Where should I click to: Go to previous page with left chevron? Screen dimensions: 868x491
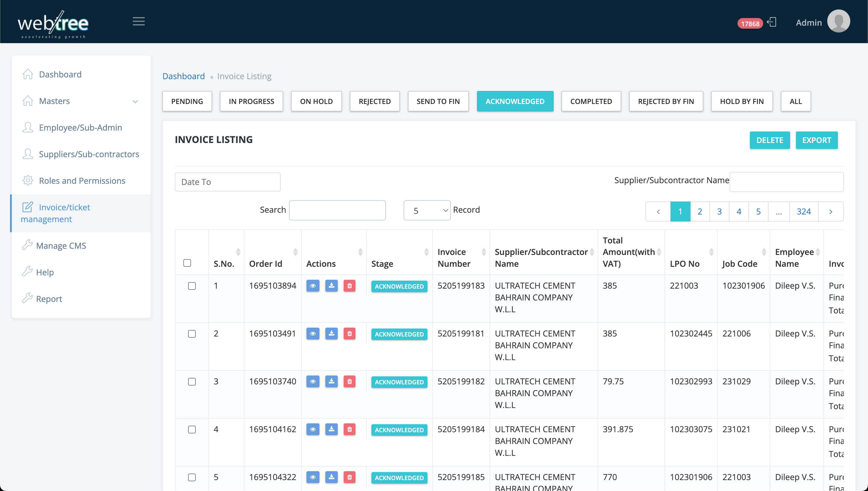(658, 212)
